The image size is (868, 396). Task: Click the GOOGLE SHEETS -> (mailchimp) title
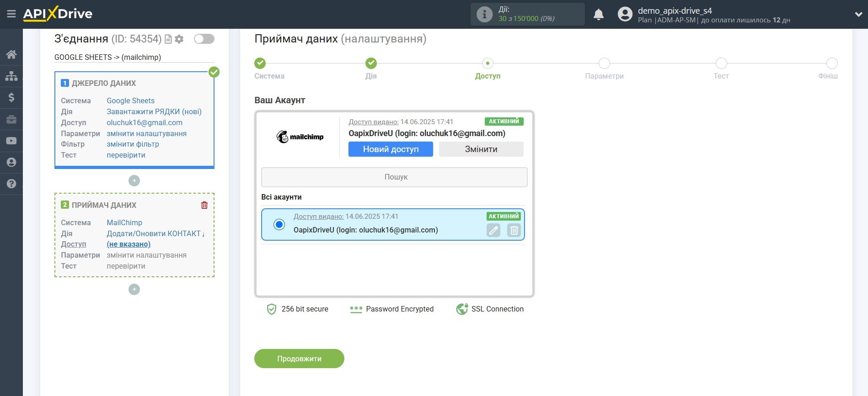click(107, 57)
